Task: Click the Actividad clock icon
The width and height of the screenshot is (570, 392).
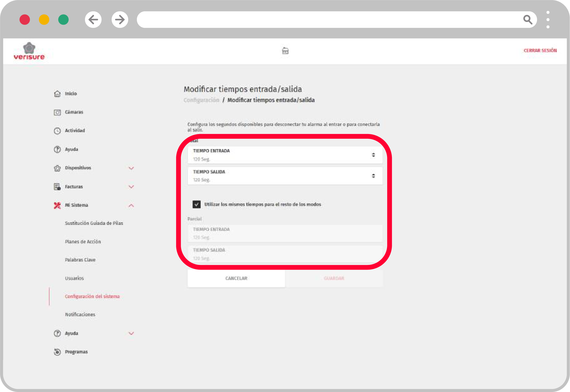Action: (x=57, y=131)
